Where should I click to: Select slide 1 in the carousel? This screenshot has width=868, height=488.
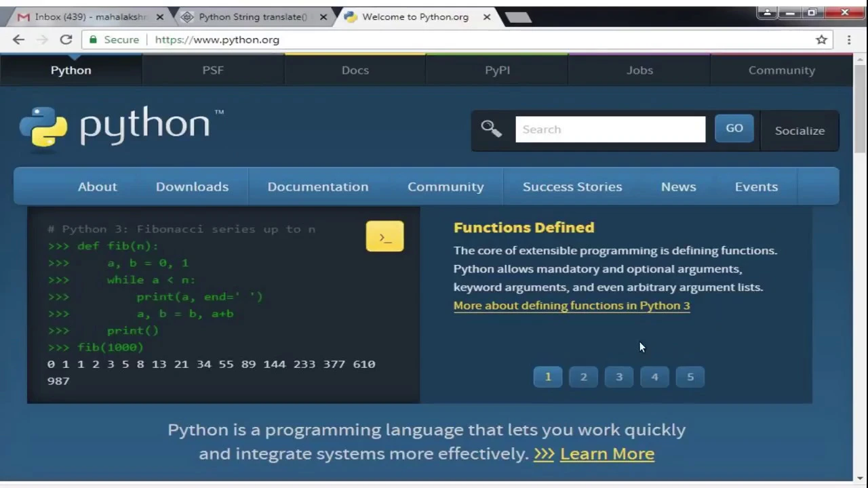[548, 377]
